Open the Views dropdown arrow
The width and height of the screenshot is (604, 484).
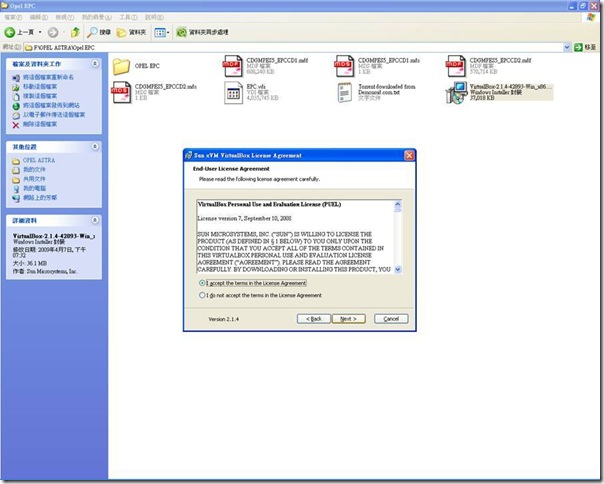(x=168, y=32)
